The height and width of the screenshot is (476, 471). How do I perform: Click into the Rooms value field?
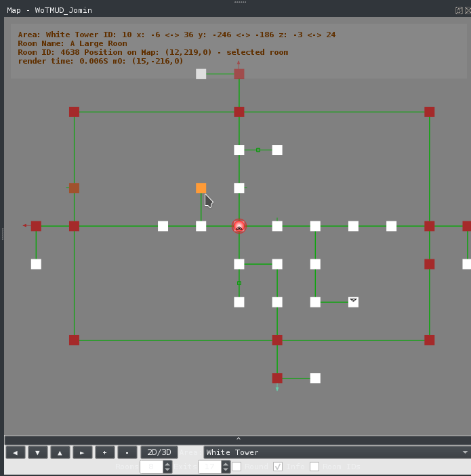click(152, 467)
